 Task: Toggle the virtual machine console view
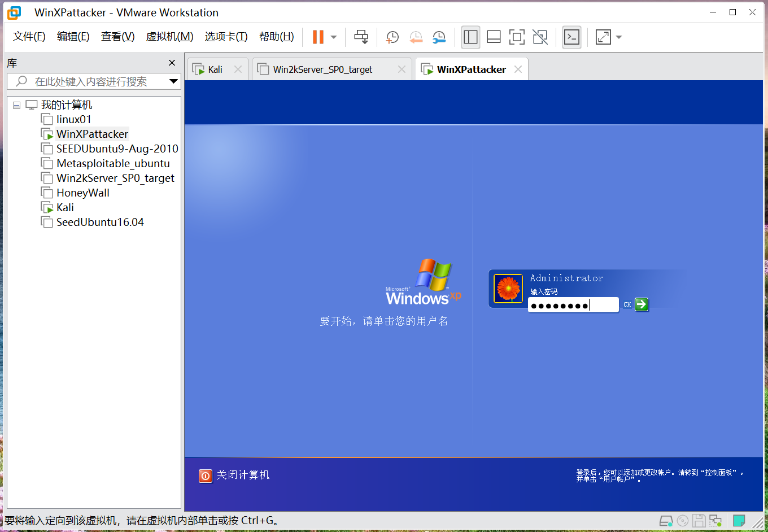[x=571, y=37]
